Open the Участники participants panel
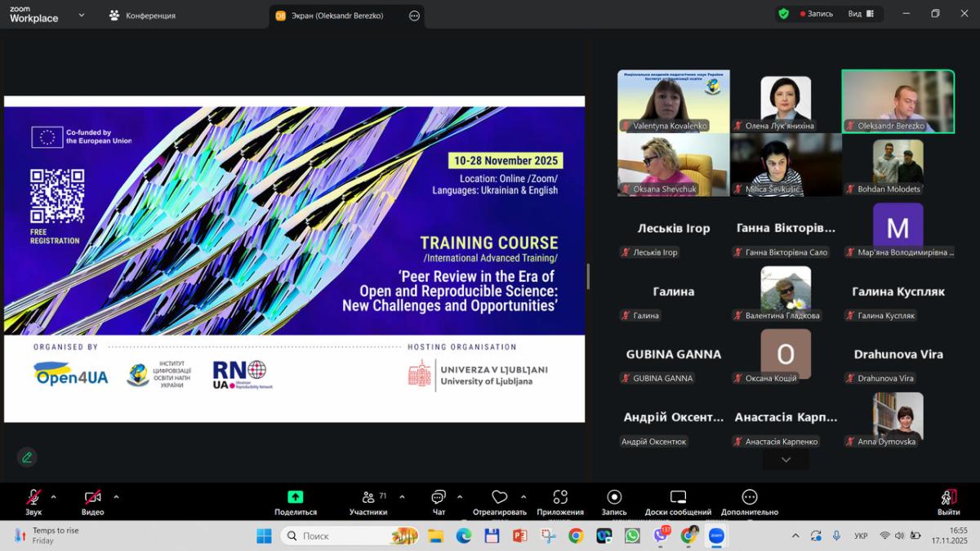980x551 pixels. click(368, 498)
